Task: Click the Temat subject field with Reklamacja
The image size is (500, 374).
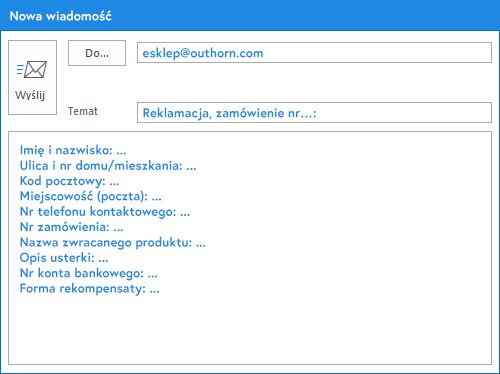Action: click(x=314, y=113)
